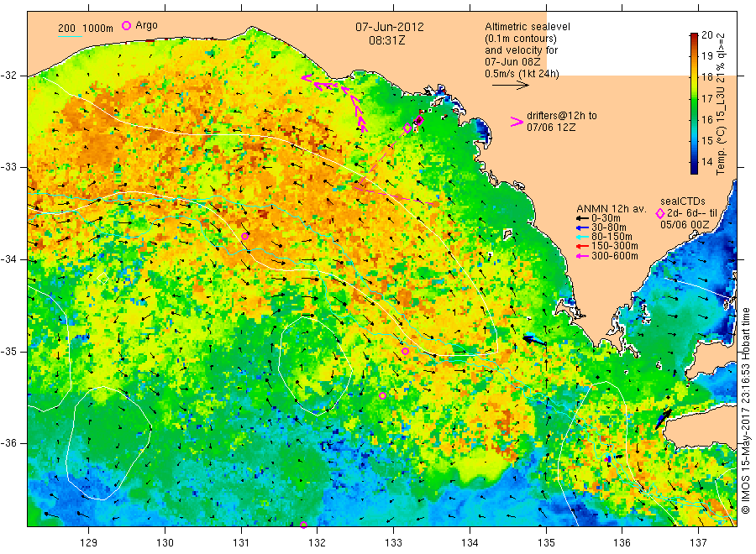Click the 'ANMN 12h av.' legend heading

(x=612, y=209)
